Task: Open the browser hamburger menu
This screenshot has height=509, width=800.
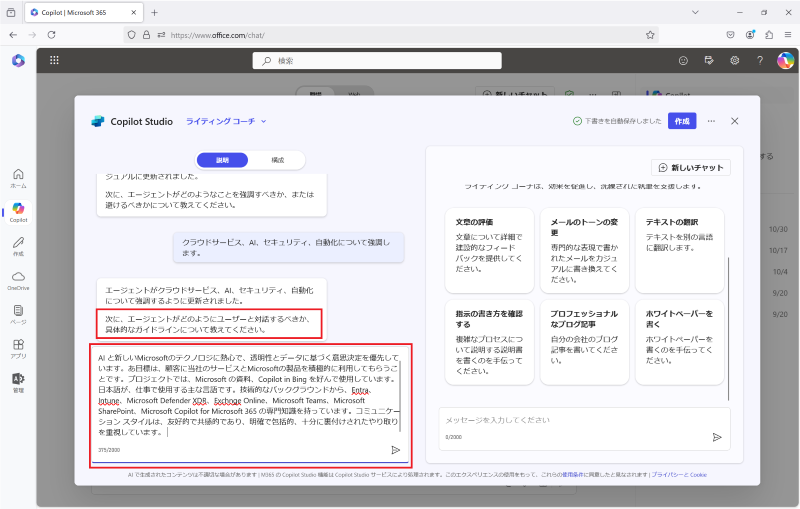Action: pos(788,35)
